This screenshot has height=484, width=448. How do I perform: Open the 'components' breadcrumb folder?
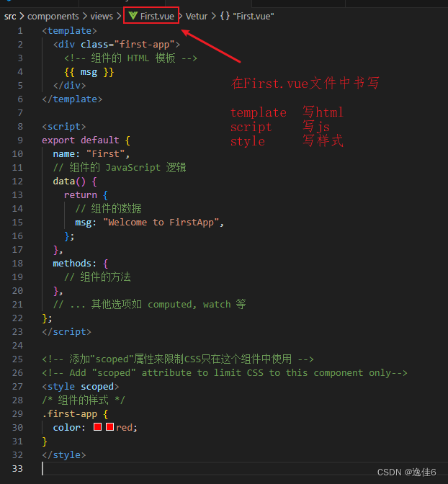[53, 16]
